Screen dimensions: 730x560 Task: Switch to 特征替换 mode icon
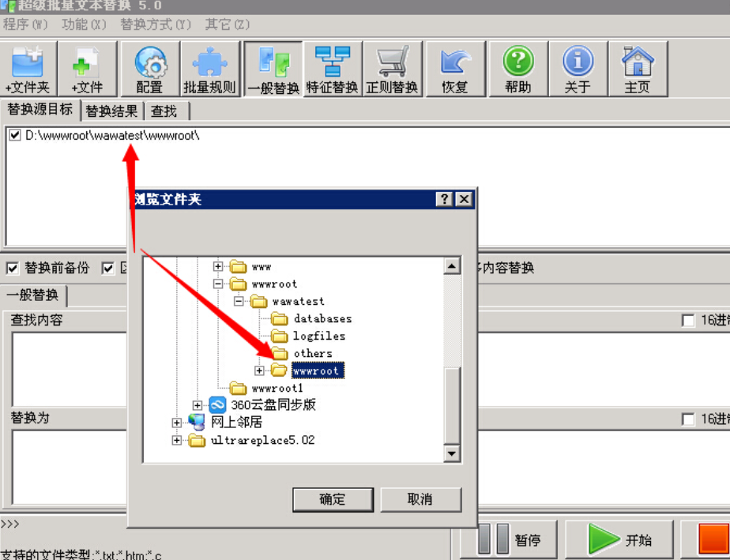pyautogui.click(x=332, y=69)
